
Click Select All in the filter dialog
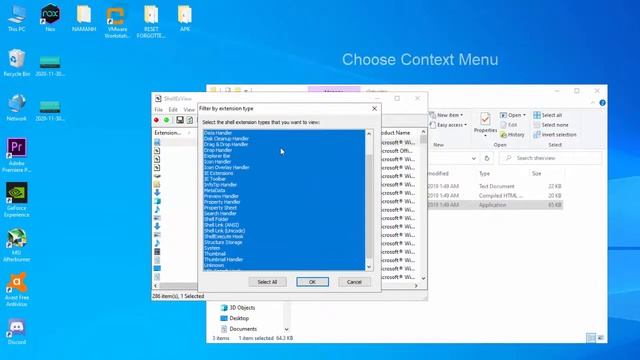point(267,282)
